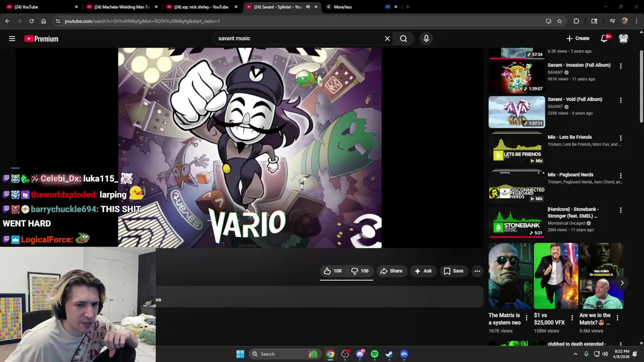Open Windows Start menu
The height and width of the screenshot is (362, 644).
pyautogui.click(x=240, y=354)
